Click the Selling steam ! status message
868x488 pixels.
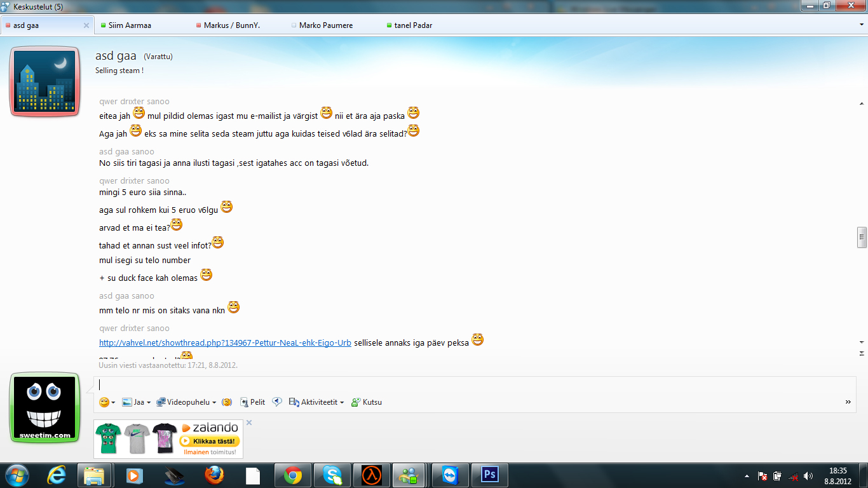119,71
